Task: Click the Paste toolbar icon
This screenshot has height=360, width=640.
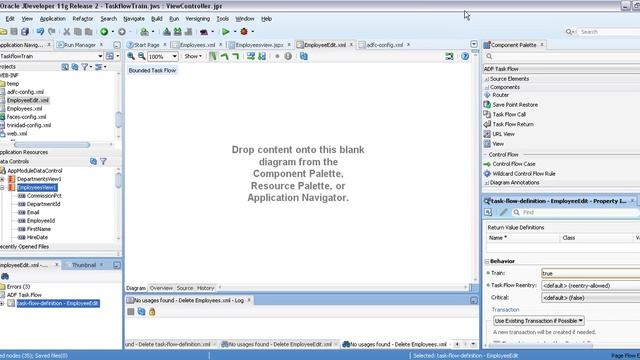Action: point(88,31)
